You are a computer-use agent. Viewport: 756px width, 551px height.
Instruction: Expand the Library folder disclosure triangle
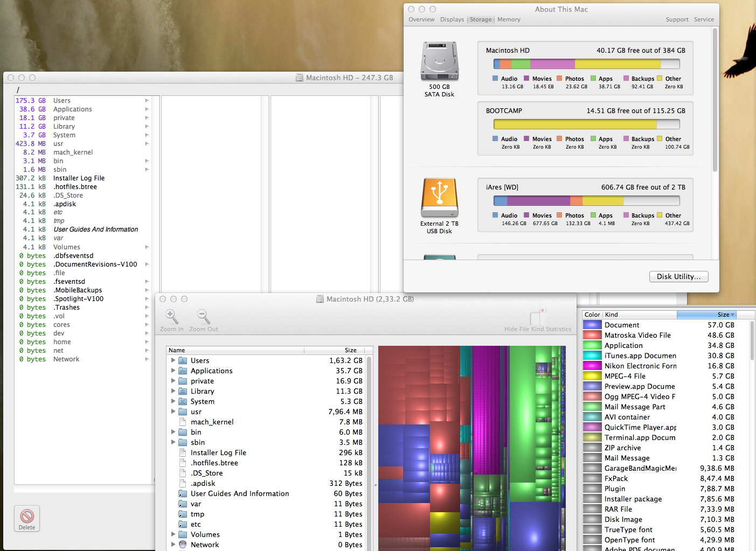173,391
